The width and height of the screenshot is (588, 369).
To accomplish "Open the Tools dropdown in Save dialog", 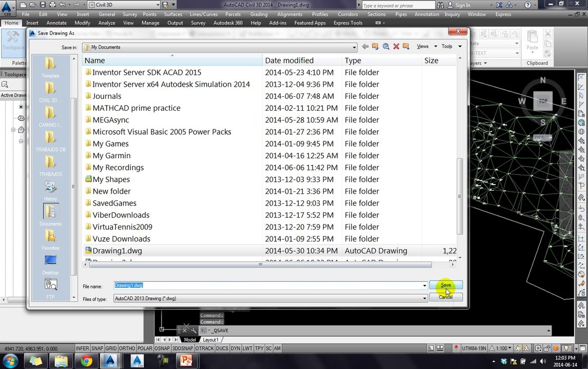I will pyautogui.click(x=451, y=47).
